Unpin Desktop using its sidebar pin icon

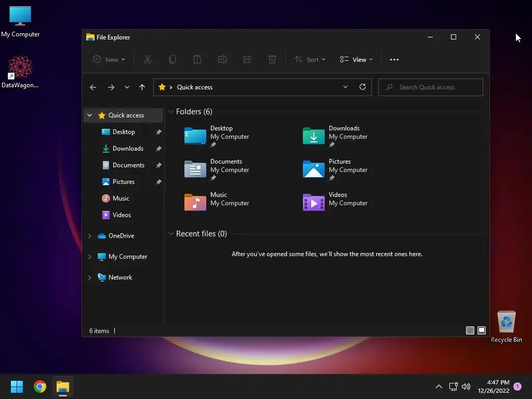[158, 132]
